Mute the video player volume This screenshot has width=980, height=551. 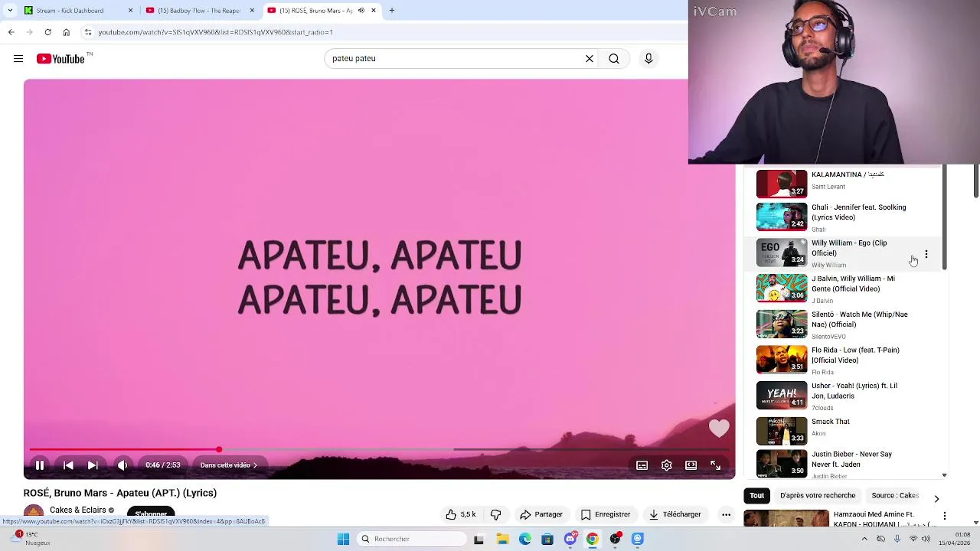pyautogui.click(x=122, y=465)
